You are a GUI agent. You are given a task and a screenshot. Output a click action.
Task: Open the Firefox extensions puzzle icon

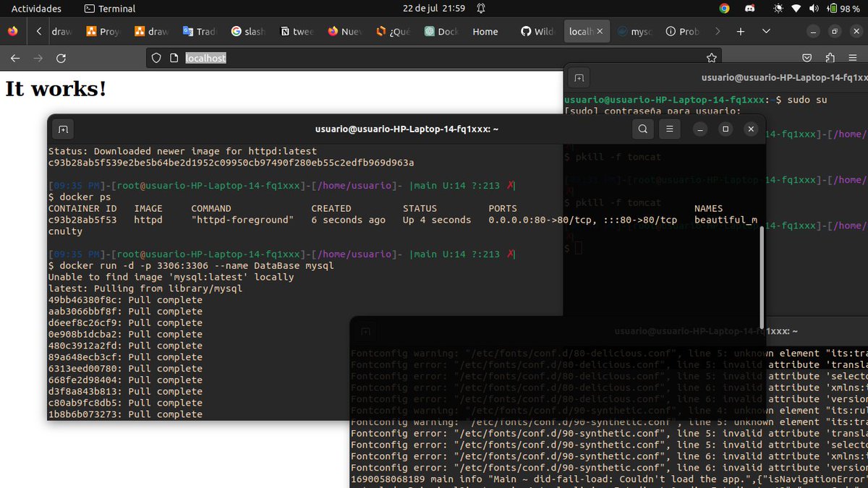[830, 58]
